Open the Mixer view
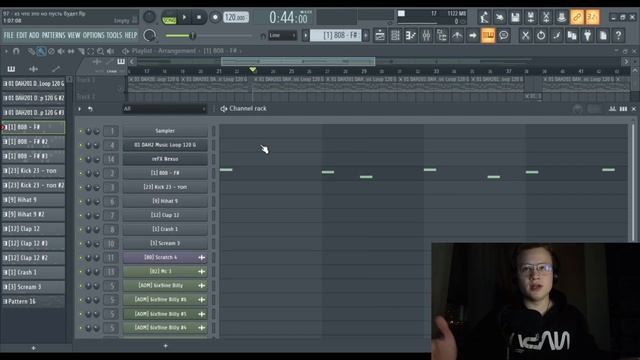Viewport: 640px width, 360px height. click(426, 36)
